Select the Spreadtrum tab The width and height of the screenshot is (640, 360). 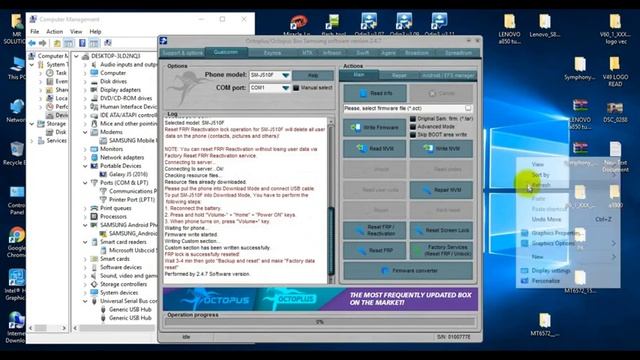458,53
